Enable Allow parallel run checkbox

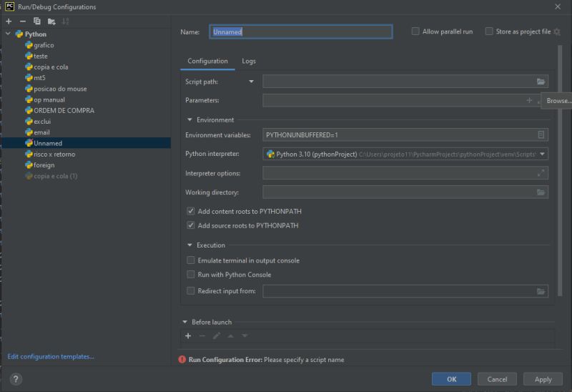[x=415, y=31]
